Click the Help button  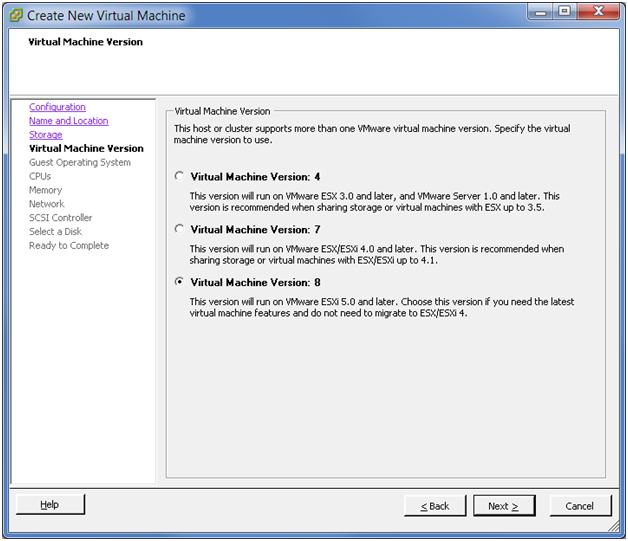point(50,505)
